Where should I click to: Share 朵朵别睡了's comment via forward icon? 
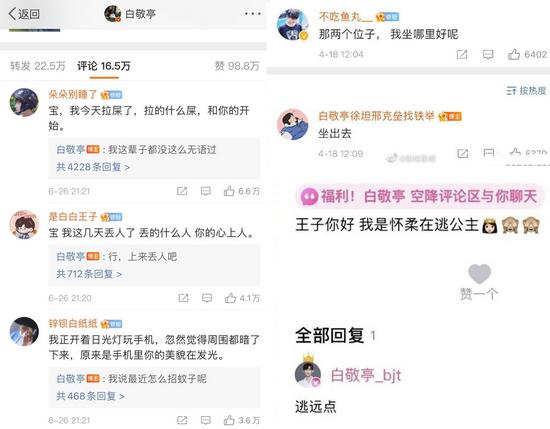182,191
